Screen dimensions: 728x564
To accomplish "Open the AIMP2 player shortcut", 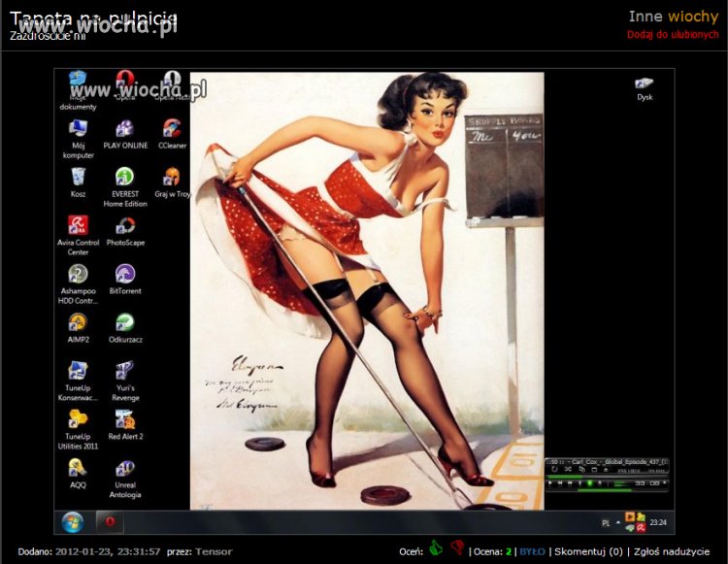I will point(78,328).
